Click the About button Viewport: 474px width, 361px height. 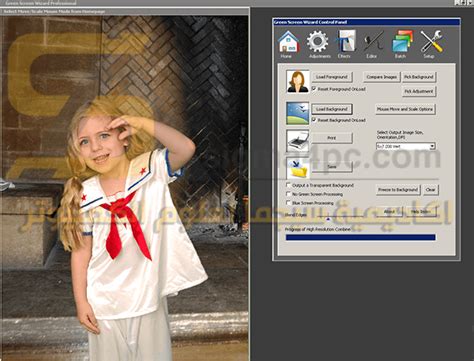389,212
